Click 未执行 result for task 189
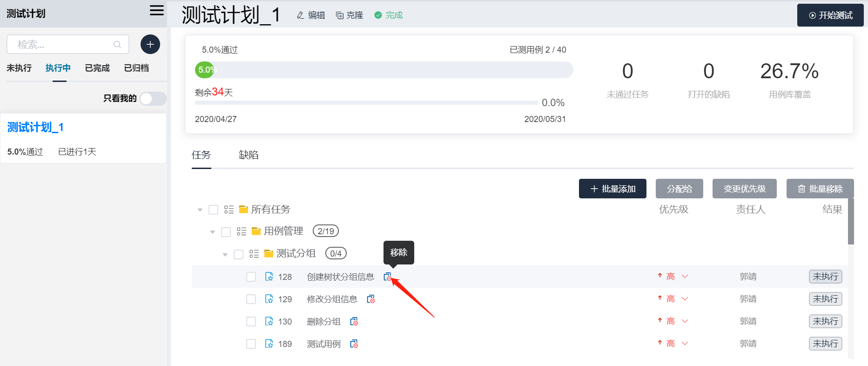Viewport: 868px width, 366px height. pyautogui.click(x=825, y=344)
